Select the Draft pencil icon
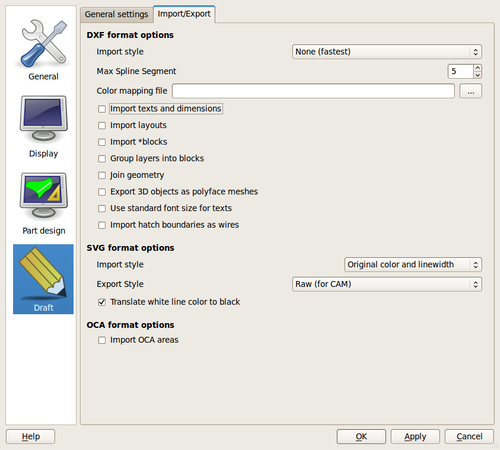The width and height of the screenshot is (500, 450). [43, 273]
